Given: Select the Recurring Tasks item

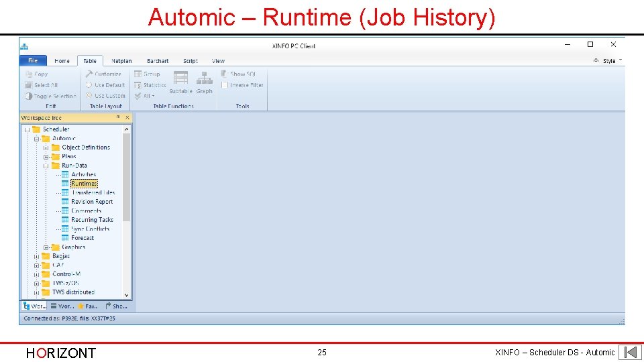Looking at the screenshot, I should click(92, 220).
